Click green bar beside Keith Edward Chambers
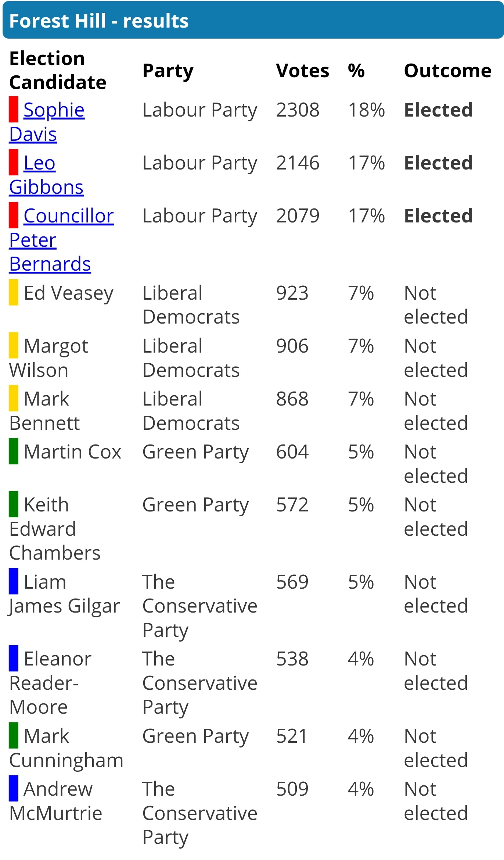This screenshot has width=504, height=860. point(14,504)
